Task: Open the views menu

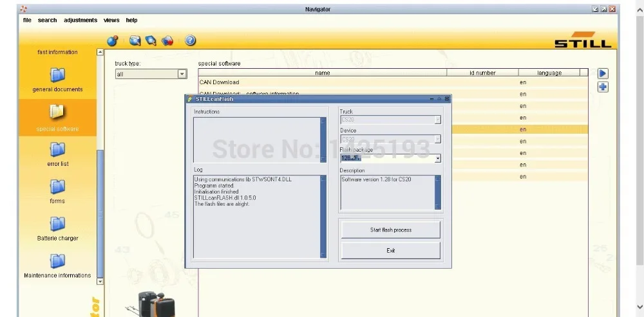Action: pos(111,20)
